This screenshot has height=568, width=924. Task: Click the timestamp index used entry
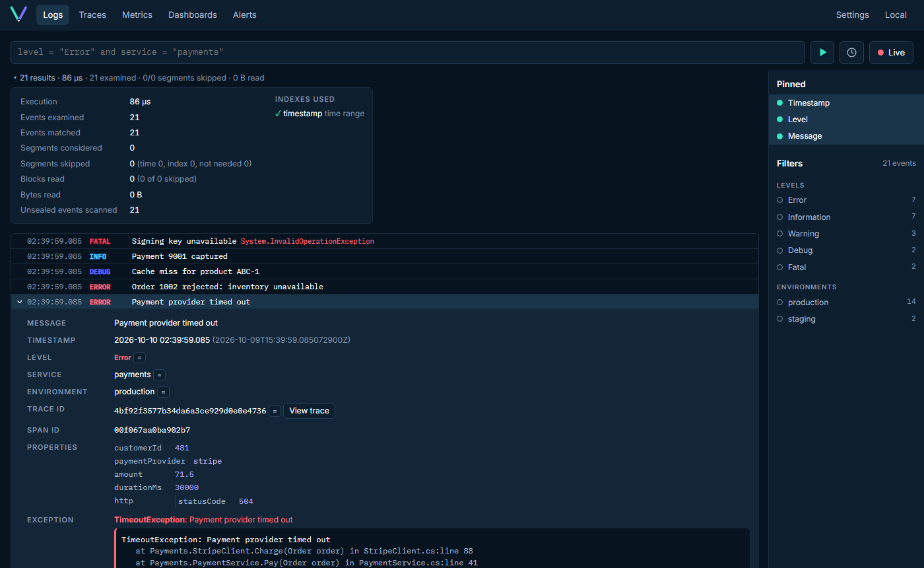(319, 114)
